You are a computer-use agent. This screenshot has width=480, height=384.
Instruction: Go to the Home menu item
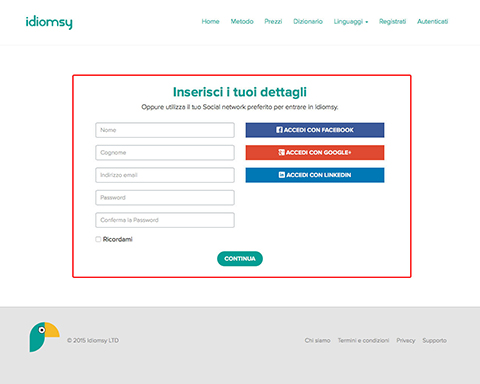tap(210, 22)
